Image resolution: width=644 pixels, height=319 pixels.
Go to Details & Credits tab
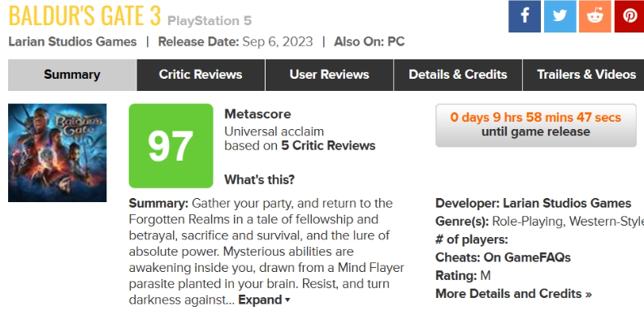458,75
